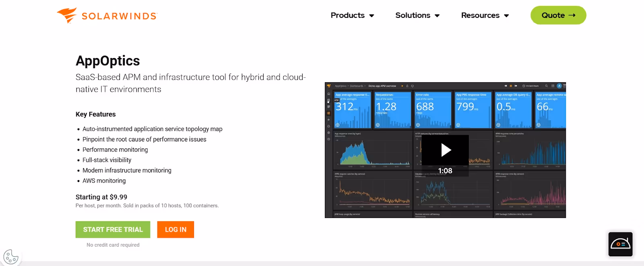The width and height of the screenshot is (644, 266).
Task: Click the Start Free Trial button
Action: [113, 229]
